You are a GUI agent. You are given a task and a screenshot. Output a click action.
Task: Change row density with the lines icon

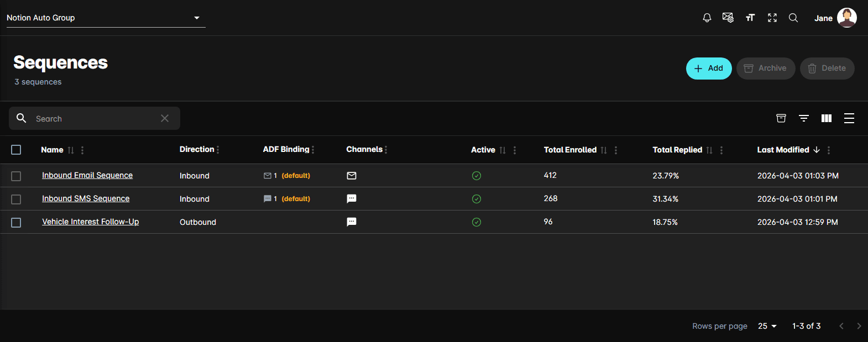coord(849,118)
